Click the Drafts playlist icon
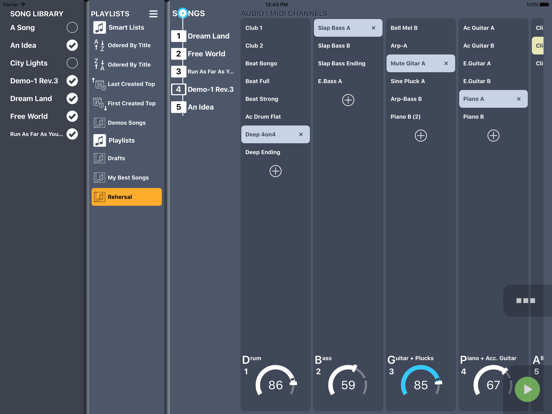The width and height of the screenshot is (552, 414). click(x=99, y=158)
